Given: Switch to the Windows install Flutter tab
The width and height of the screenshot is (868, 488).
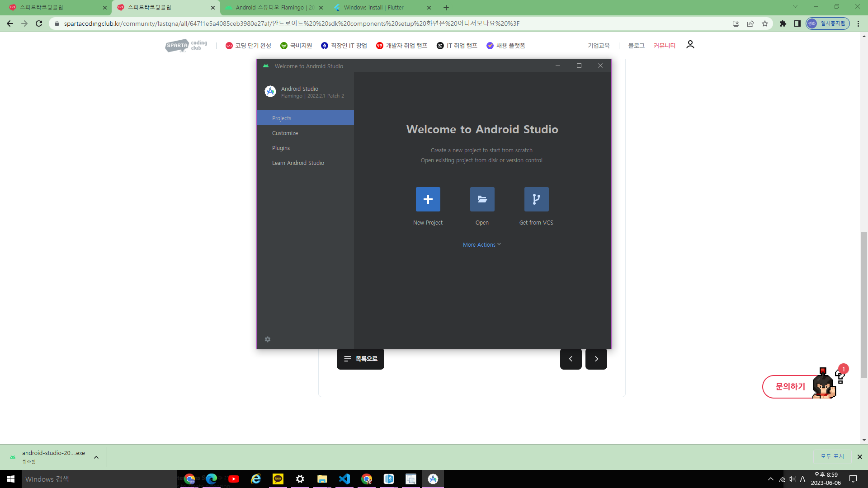Looking at the screenshot, I should point(382,8).
